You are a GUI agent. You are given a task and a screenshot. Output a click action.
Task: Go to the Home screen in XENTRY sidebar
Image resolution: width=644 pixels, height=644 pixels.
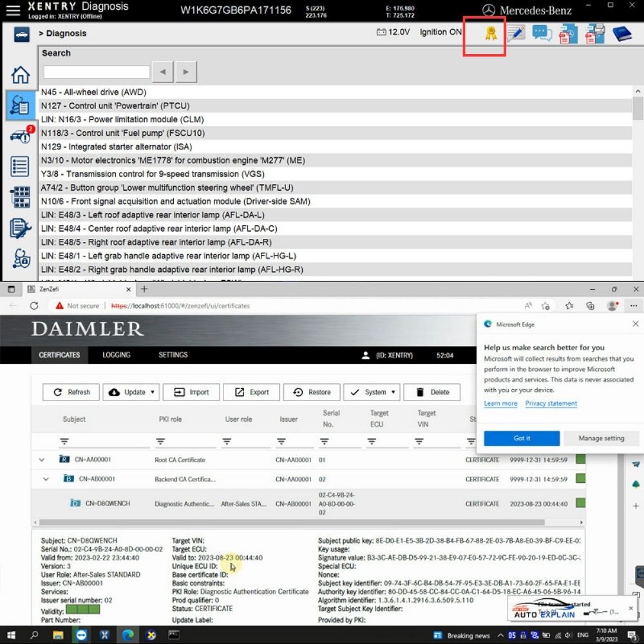20,75
